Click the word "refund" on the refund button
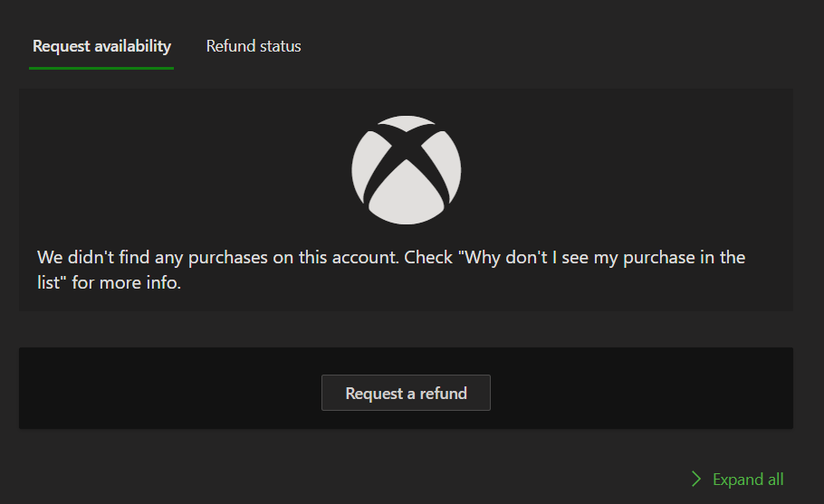The image size is (824, 504). [443, 394]
